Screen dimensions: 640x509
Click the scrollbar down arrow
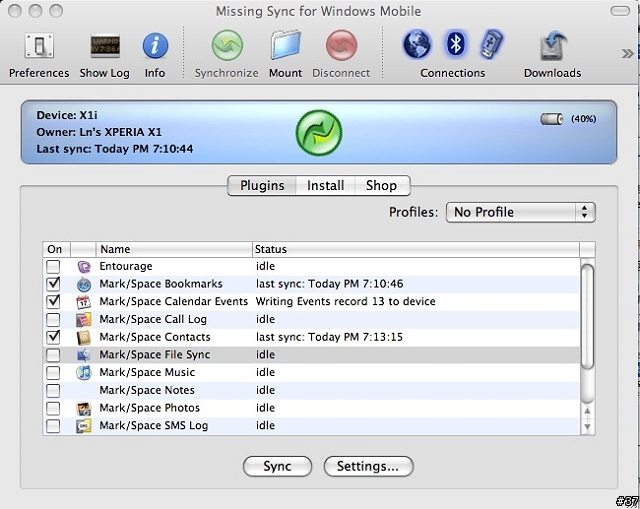587,427
